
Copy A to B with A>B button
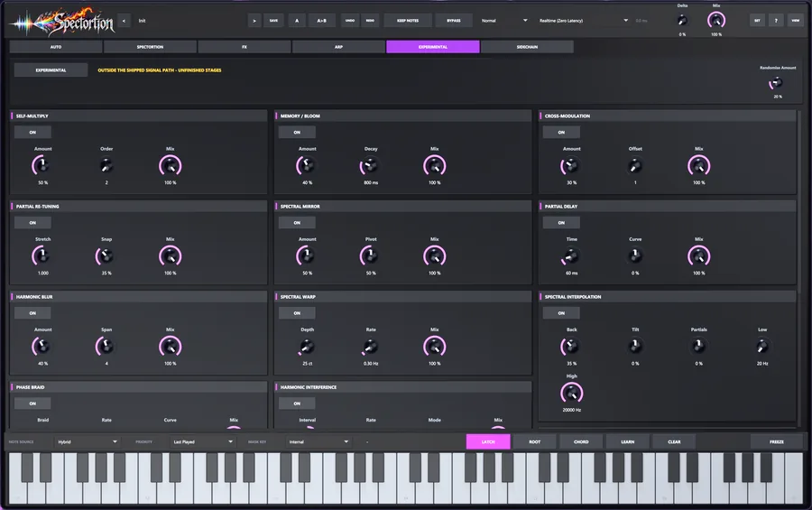click(x=321, y=21)
